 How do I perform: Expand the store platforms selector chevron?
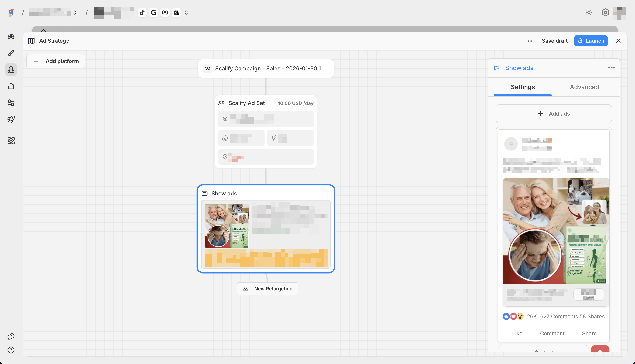(186, 12)
